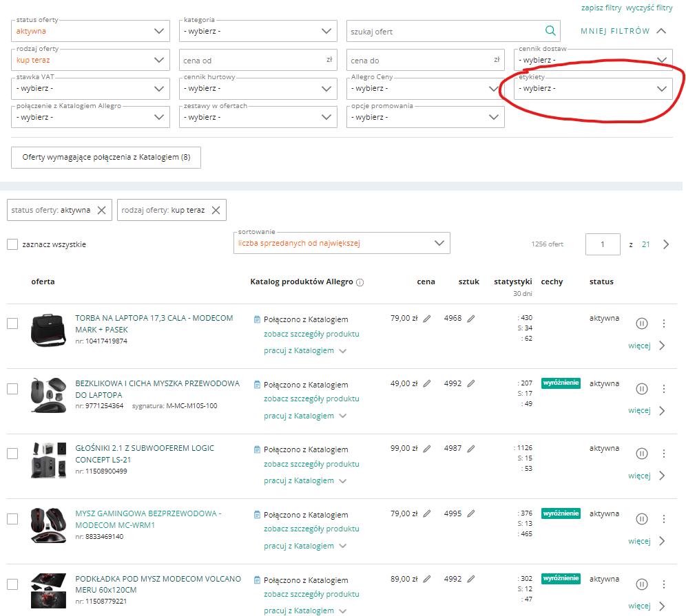Remove the 'rodzaj oferty: kup teraz' filter chip
This screenshot has width=686, height=616.
pos(216,211)
